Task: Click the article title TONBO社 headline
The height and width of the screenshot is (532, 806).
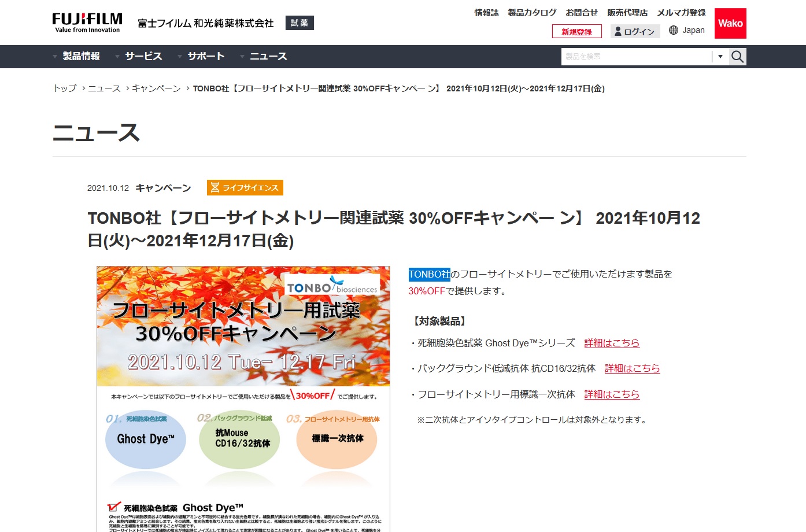Action: tap(394, 229)
